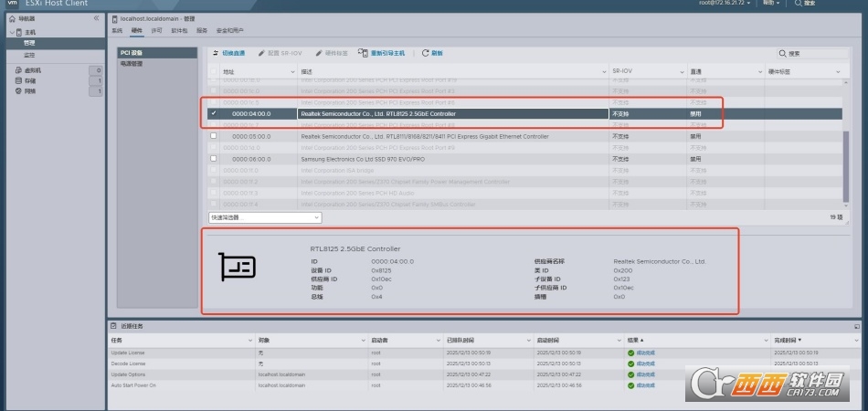Screen dimensions: 868x411
Task: Click the toggle passthrough arrows icon
Action: (216, 53)
